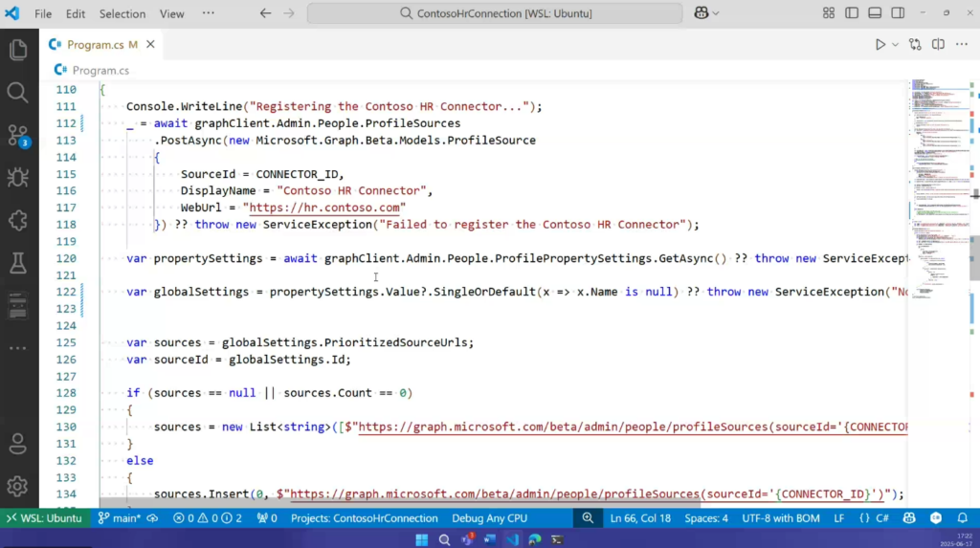980x548 pixels.
Task: Split the editor to the right
Action: tap(938, 44)
